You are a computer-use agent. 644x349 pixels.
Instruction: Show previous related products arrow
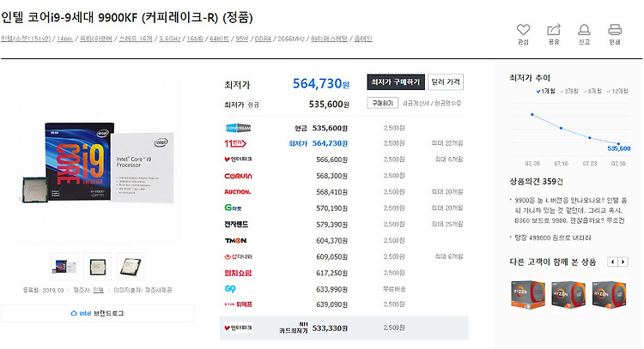tap(613, 262)
